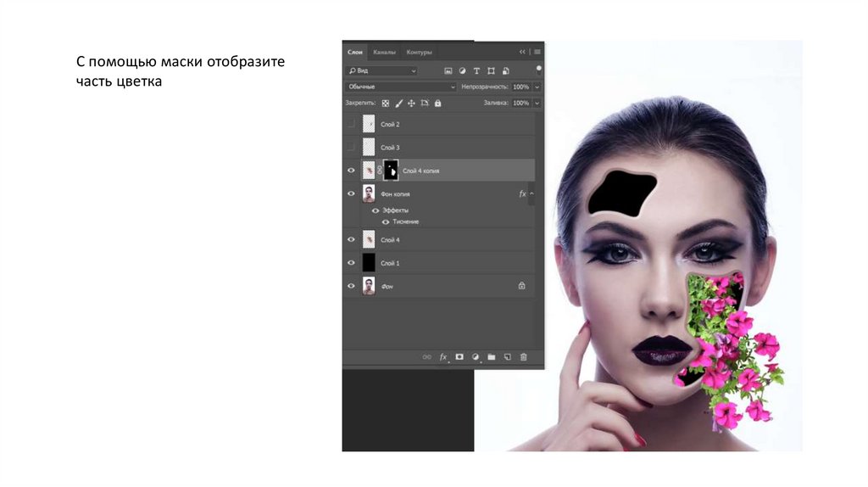Image resolution: width=868 pixels, height=487 pixels.
Task: Filter layers by smart objects icon
Action: (506, 71)
